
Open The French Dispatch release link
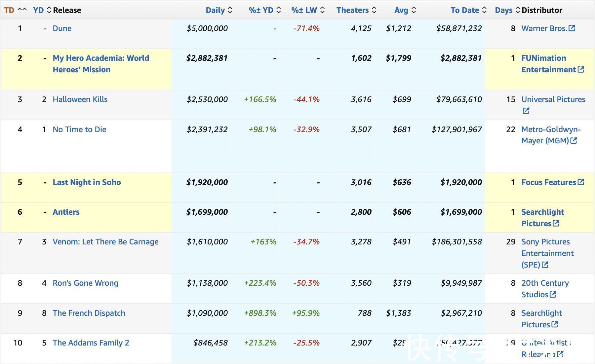pyautogui.click(x=89, y=313)
